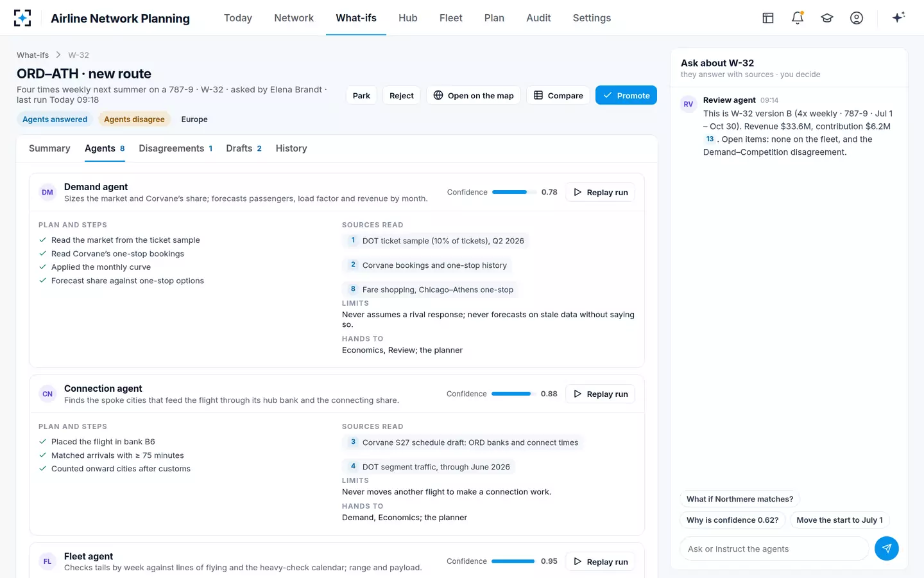Open the Network menu

pos(294,18)
